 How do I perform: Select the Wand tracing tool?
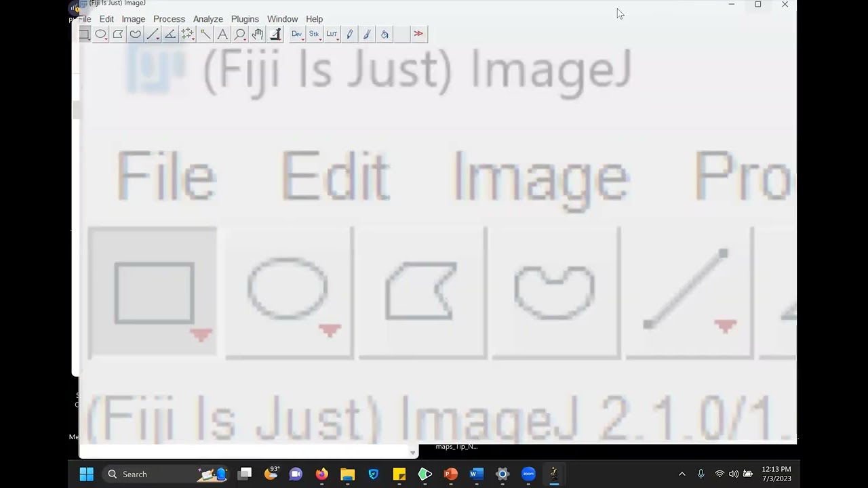205,34
